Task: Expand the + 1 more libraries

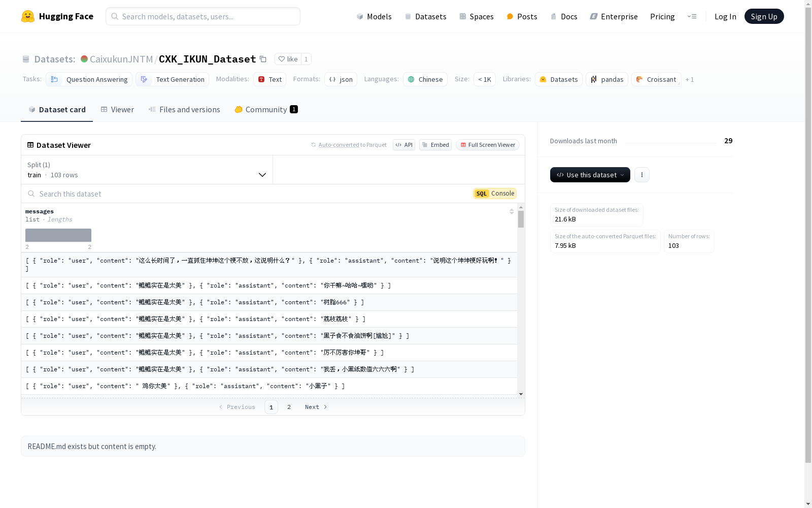Action: click(690, 79)
